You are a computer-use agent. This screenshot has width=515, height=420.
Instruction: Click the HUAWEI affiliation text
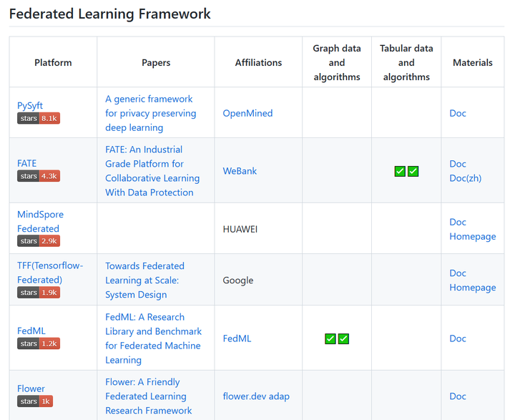[240, 230]
